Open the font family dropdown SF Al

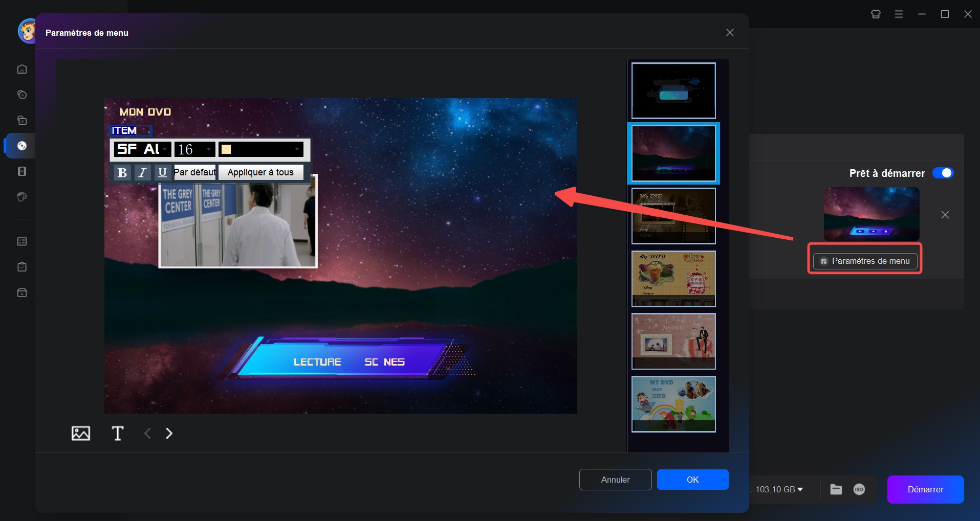(x=142, y=149)
